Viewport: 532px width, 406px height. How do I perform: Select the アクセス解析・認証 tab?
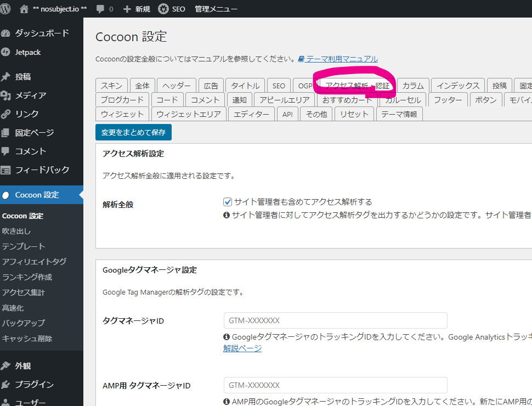(x=357, y=85)
